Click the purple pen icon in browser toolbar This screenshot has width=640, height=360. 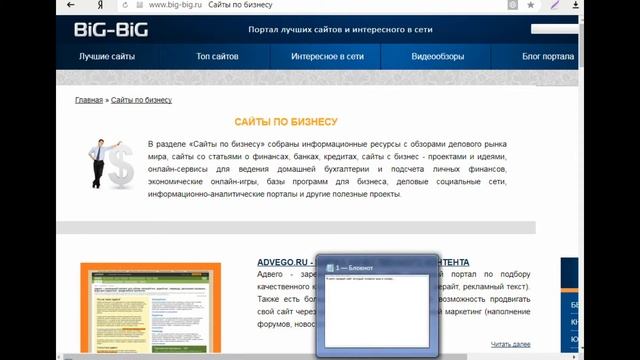click(x=554, y=5)
